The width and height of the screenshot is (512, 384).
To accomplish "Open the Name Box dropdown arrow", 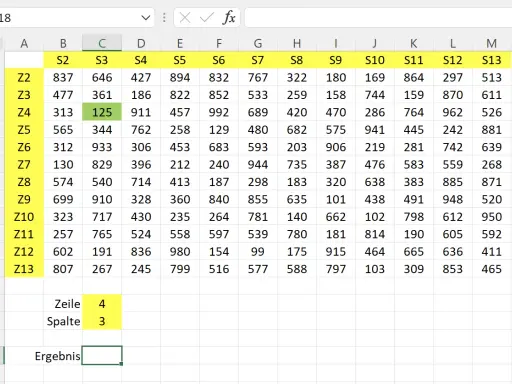I will (146, 18).
